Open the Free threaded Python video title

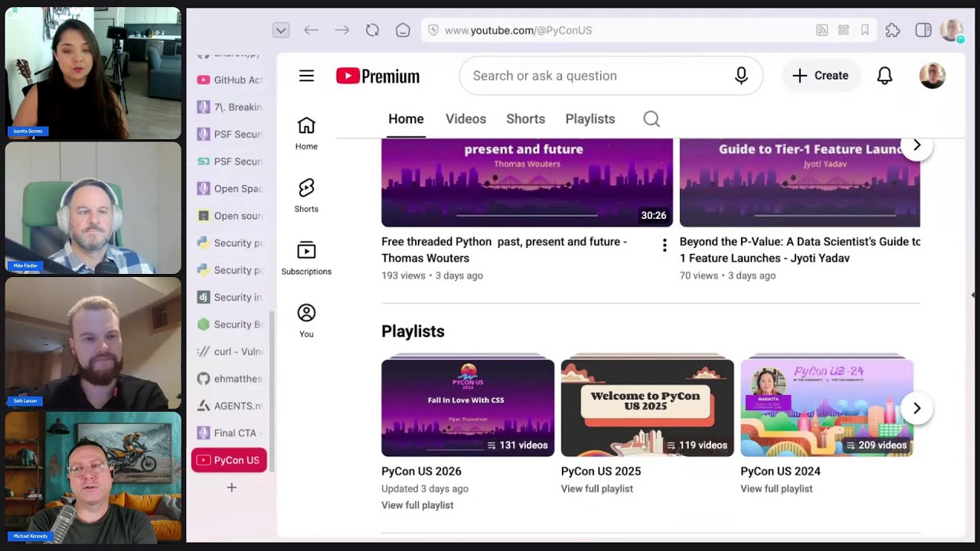click(x=504, y=249)
